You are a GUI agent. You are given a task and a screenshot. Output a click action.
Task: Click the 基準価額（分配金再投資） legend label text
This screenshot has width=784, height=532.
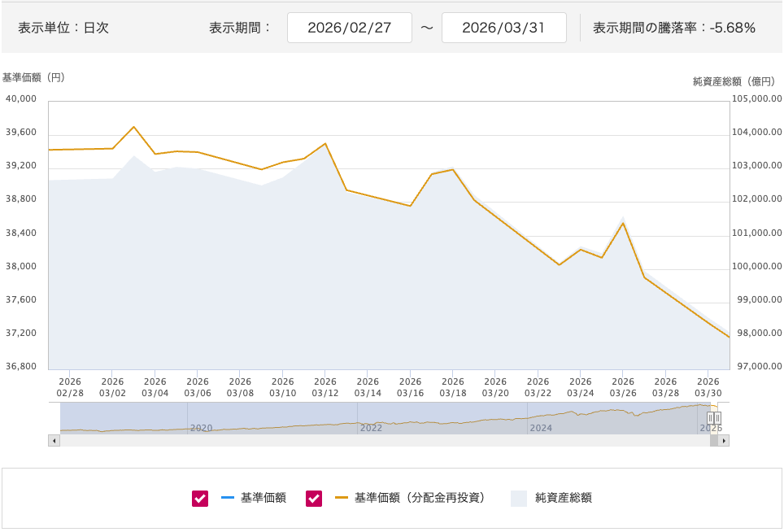click(x=420, y=498)
